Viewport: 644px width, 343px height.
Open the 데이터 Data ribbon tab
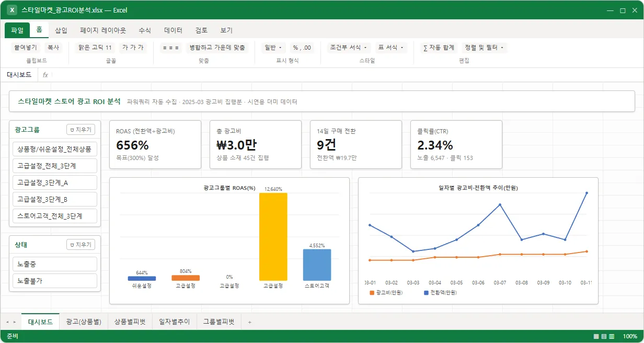pyautogui.click(x=173, y=30)
